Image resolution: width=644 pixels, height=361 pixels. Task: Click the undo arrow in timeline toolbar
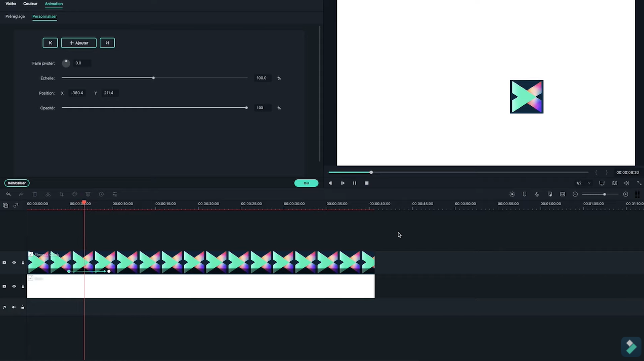pos(8,194)
